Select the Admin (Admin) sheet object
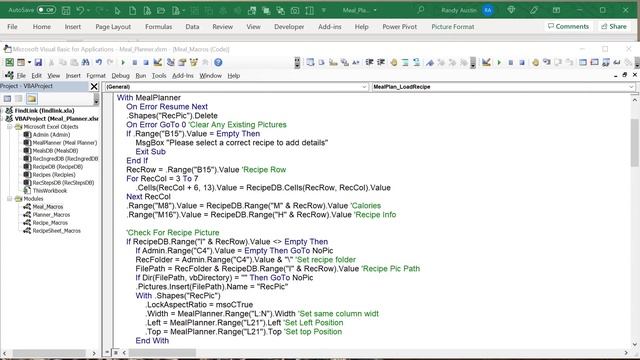Viewport: 640px width, 360px height. click(x=51, y=135)
